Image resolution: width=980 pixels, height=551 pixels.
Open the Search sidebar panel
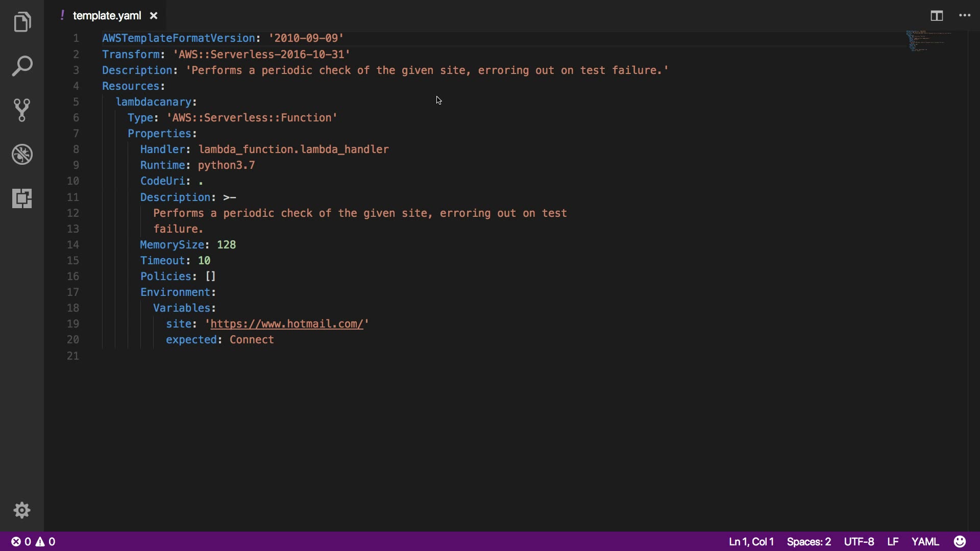pos(22,66)
